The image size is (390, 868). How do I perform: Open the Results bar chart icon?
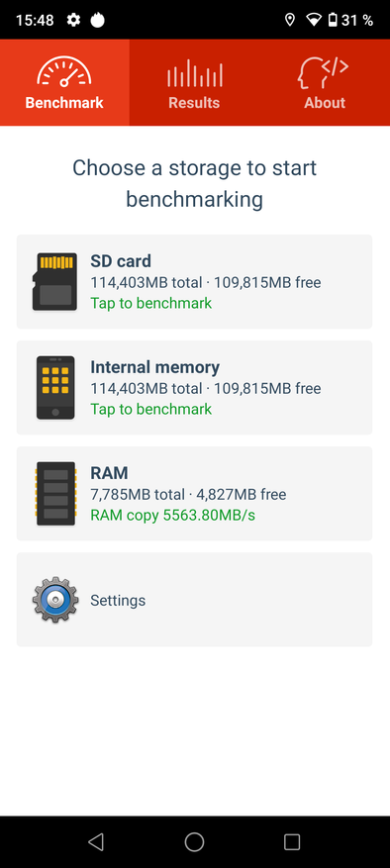(194, 73)
